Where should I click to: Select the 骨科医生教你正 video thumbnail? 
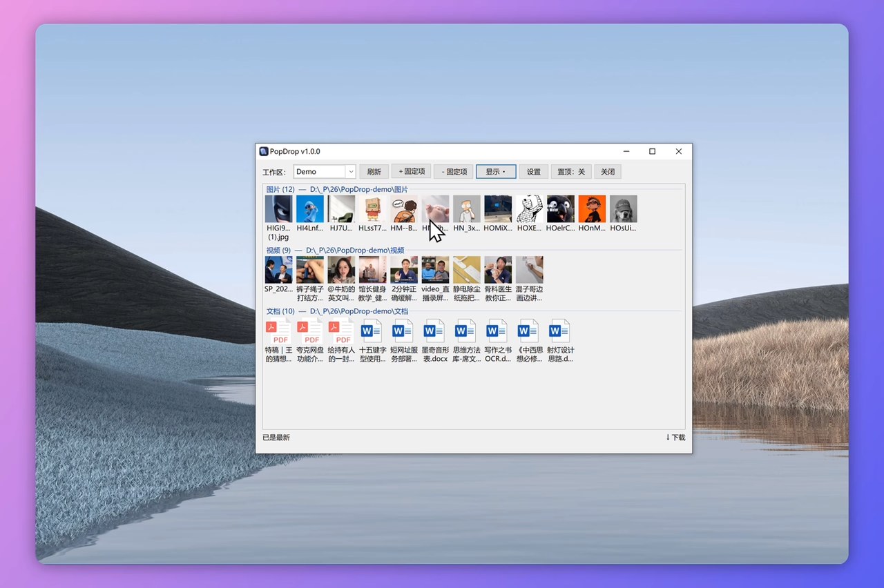(498, 270)
